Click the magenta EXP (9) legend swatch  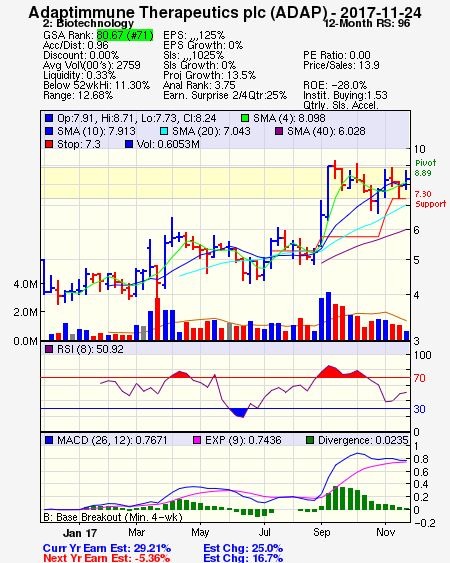(197, 440)
